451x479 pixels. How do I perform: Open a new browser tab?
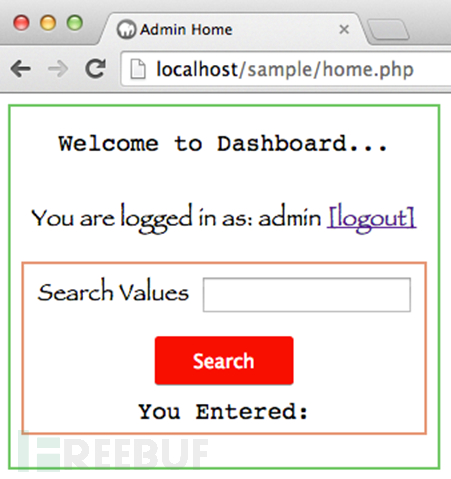click(388, 29)
